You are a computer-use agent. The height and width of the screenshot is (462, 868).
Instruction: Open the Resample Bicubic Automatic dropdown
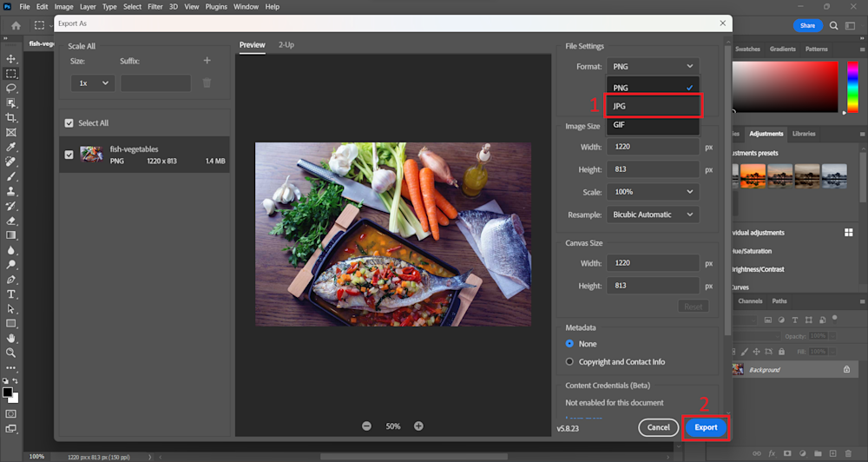[x=653, y=214]
